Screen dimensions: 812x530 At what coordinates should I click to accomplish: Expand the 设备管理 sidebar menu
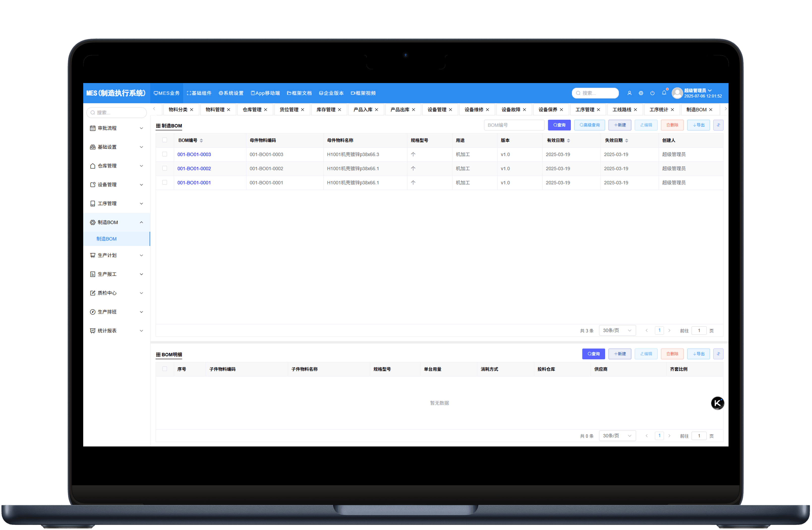pyautogui.click(x=116, y=184)
